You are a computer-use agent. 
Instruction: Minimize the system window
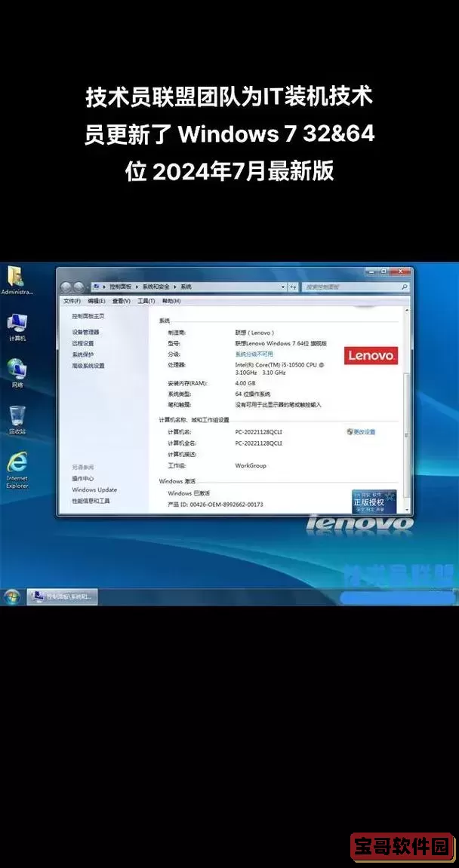coord(372,271)
